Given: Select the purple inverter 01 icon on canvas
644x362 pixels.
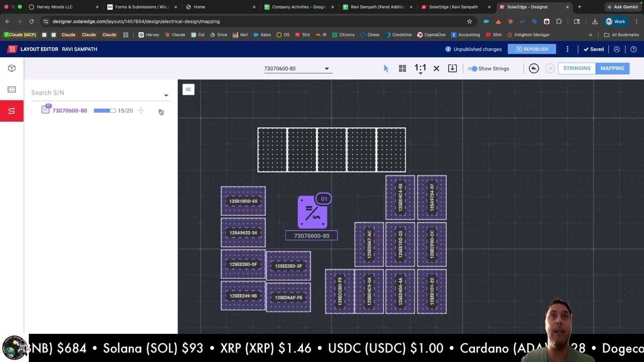Looking at the screenshot, I should [312, 213].
